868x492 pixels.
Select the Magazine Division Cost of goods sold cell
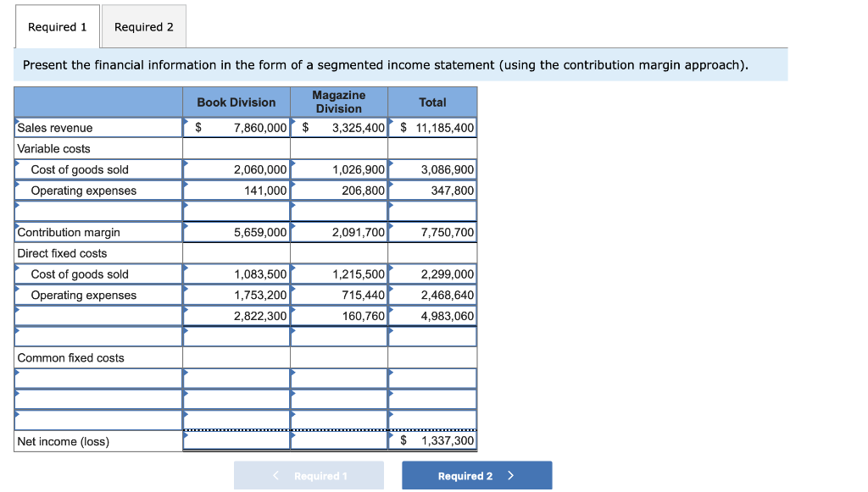pos(339,169)
